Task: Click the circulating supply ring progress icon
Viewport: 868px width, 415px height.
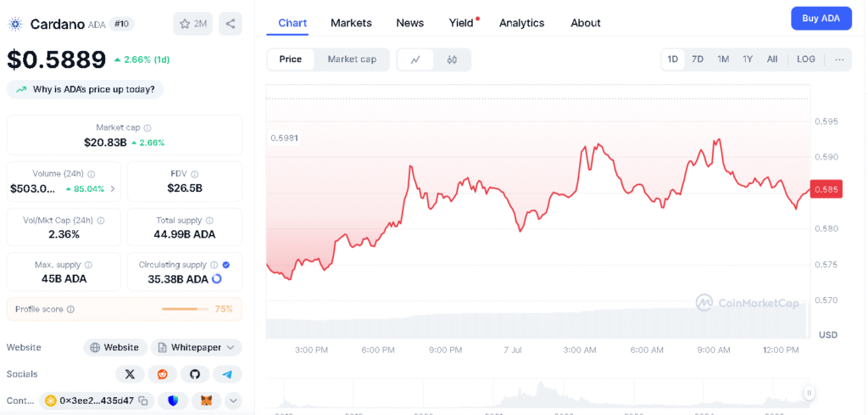Action: [x=217, y=278]
